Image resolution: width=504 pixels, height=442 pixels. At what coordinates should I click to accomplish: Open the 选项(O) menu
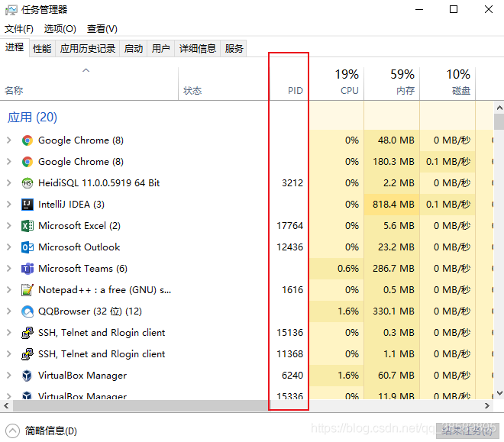60,29
